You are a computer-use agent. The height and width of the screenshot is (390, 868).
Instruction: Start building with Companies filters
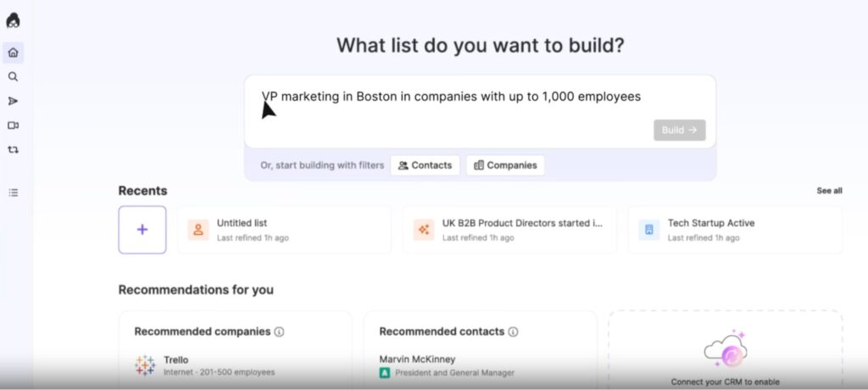(505, 165)
